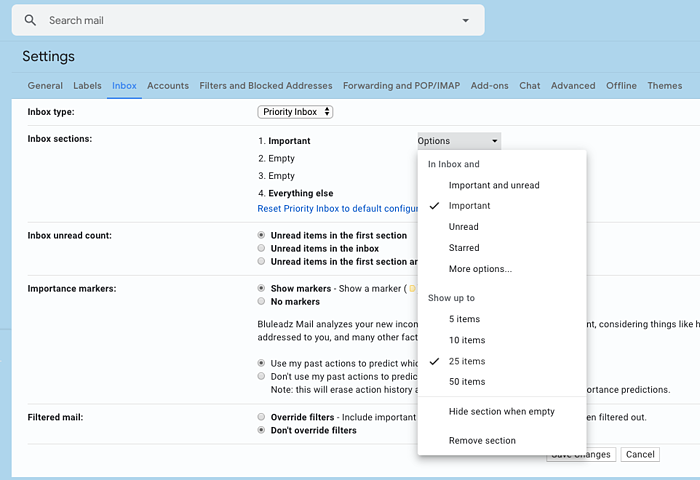Image resolution: width=700 pixels, height=480 pixels.
Task: Choose Hide section when empty
Action: (502, 412)
